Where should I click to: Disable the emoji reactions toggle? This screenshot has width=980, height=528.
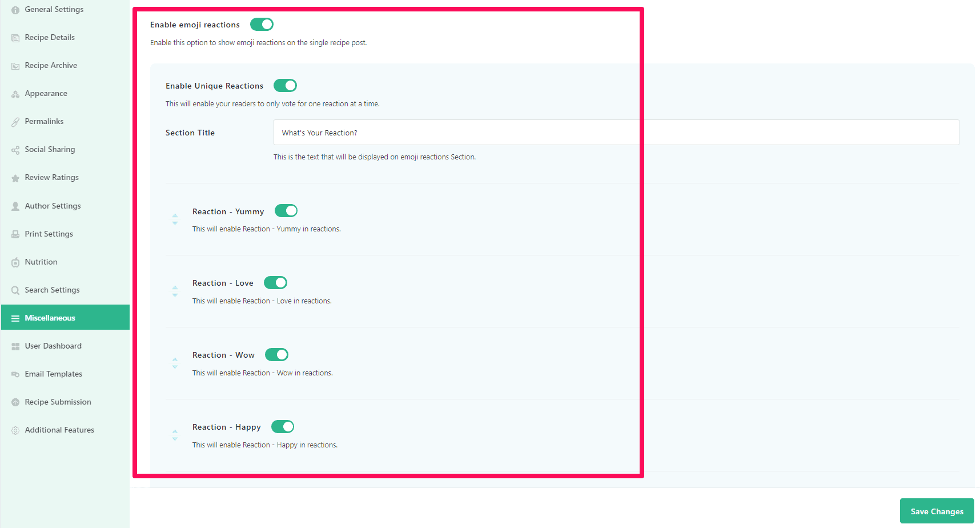click(x=262, y=25)
